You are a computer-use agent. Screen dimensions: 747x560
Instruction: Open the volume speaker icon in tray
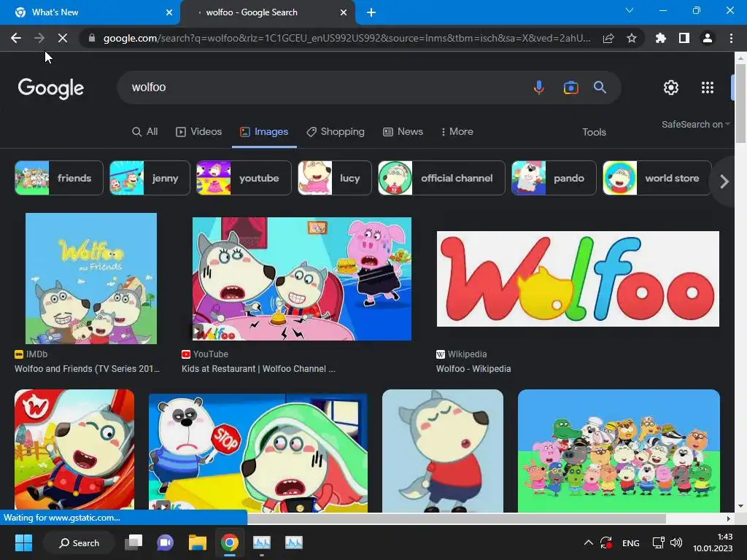(676, 542)
